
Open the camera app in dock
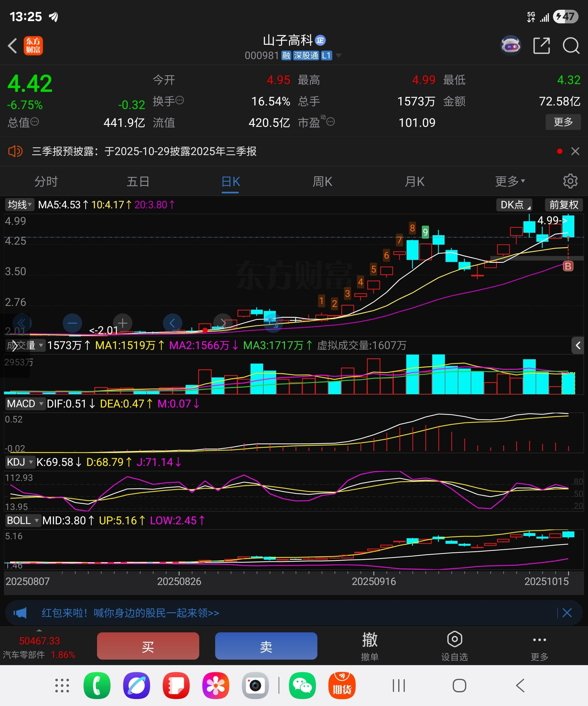coord(255,685)
